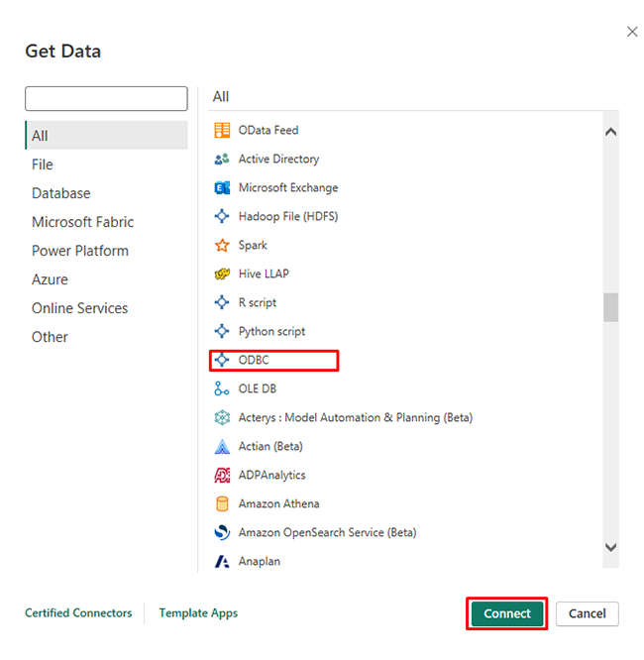Select the Python script text label
This screenshot has height=660, width=644.
point(271,331)
